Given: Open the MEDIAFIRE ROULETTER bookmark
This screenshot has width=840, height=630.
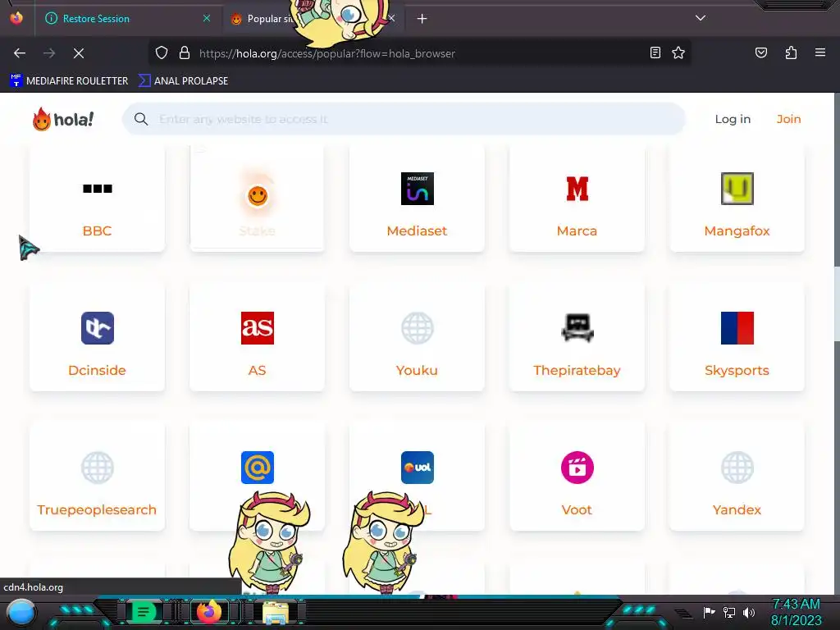Looking at the screenshot, I should click(69, 81).
